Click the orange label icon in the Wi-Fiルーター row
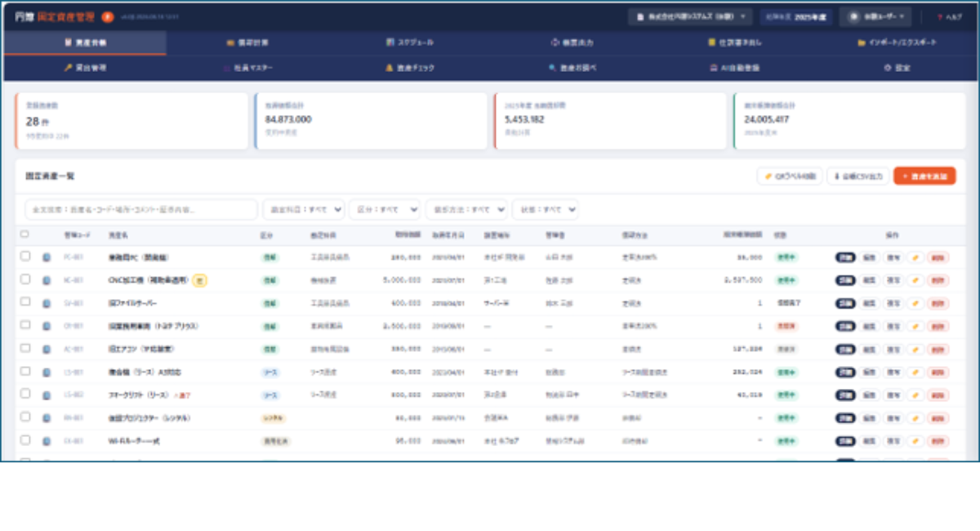 click(915, 440)
